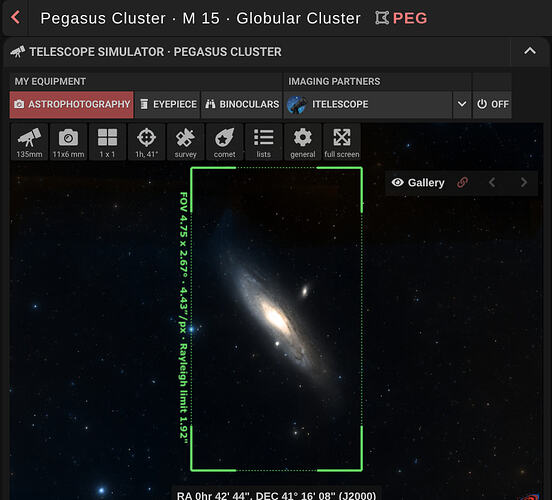The width and height of the screenshot is (552, 500).
Task: Open the target coordinates 1h, 41° tool
Action: point(146,142)
